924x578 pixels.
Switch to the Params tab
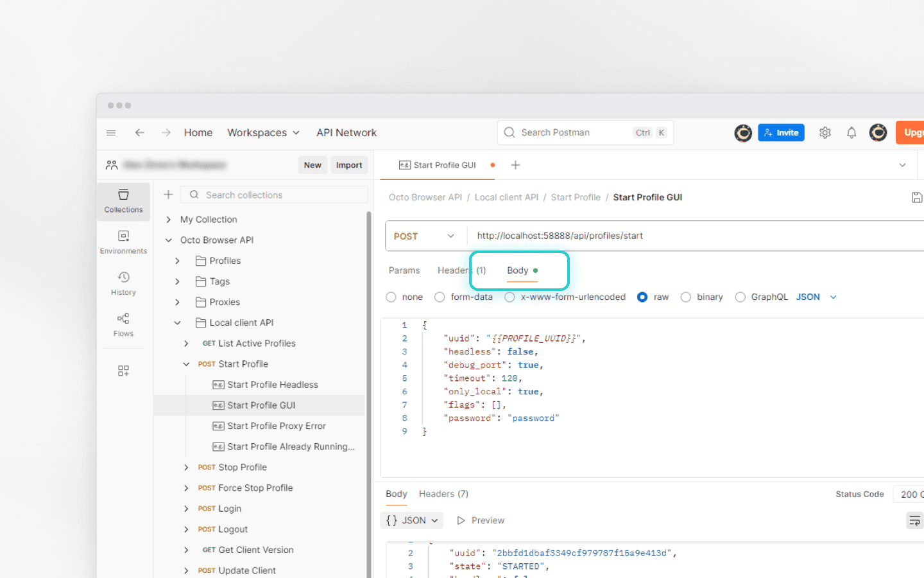click(x=404, y=270)
